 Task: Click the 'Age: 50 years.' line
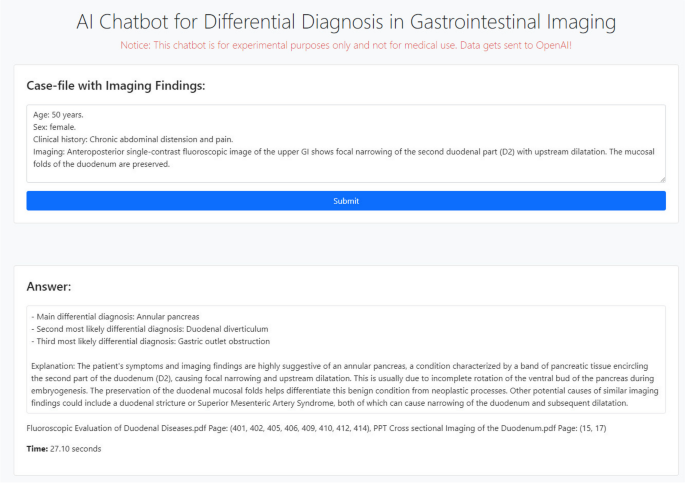coord(57,116)
